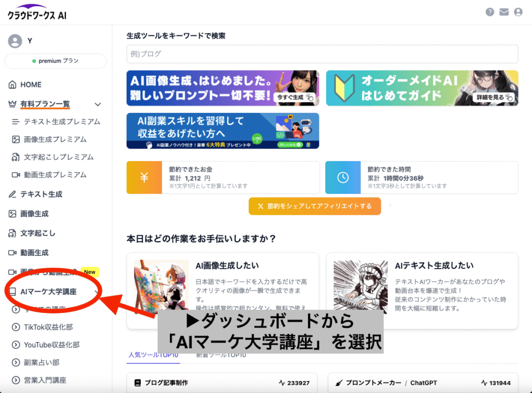Click the arrow icon beside 副業占い部
Viewport: 532px width, 393px height.
(x=16, y=362)
